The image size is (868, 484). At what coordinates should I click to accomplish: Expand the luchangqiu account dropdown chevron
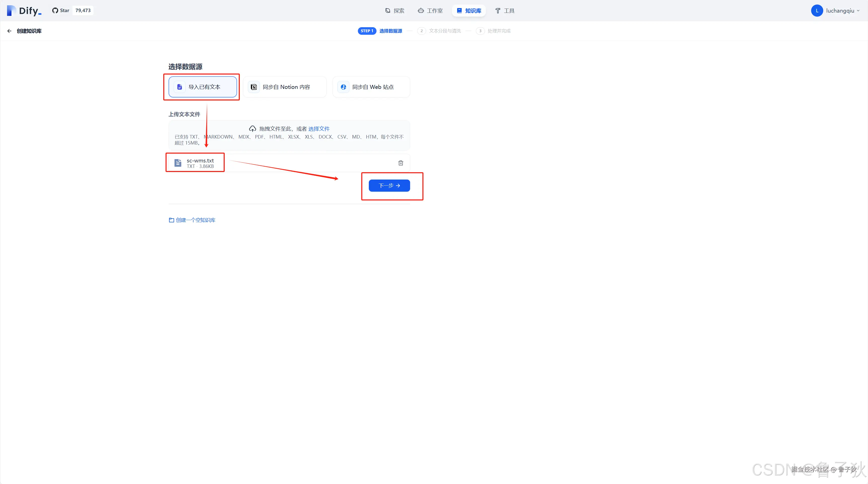pyautogui.click(x=858, y=11)
